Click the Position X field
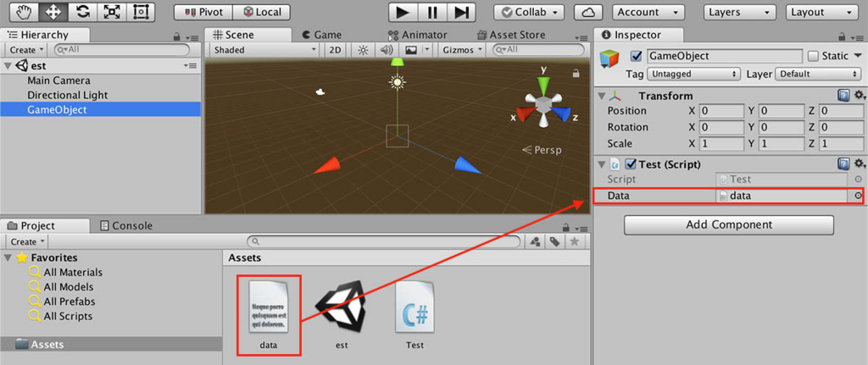The width and height of the screenshot is (868, 365). click(721, 111)
